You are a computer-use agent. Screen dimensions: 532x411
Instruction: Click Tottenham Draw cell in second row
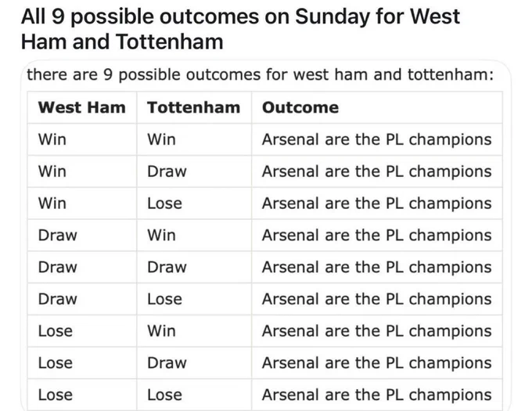pyautogui.click(x=167, y=171)
